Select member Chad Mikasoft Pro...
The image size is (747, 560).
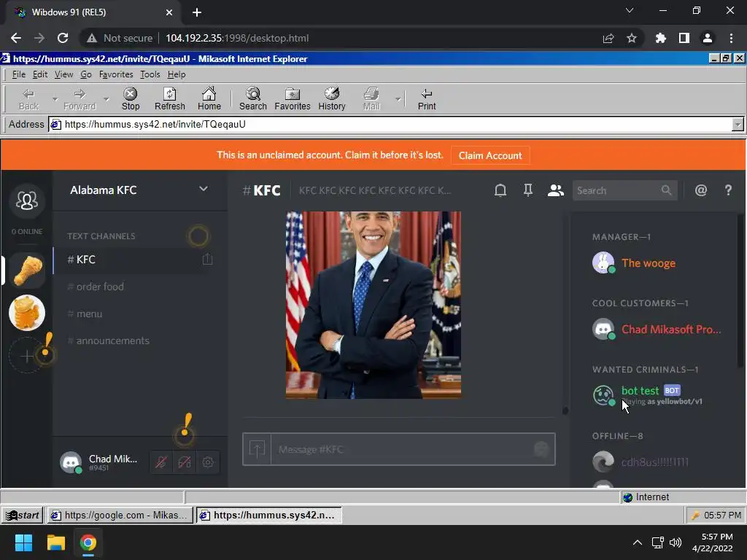(657, 329)
